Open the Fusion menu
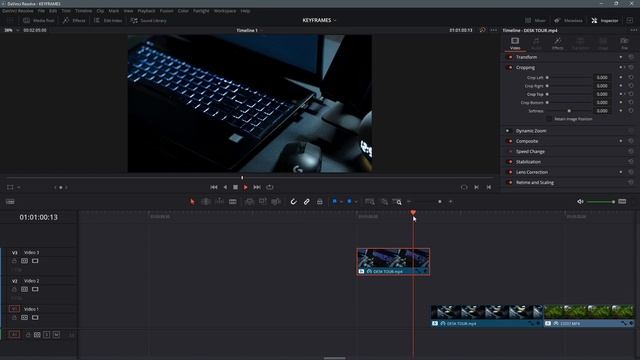The width and height of the screenshot is (640, 360). 166,11
